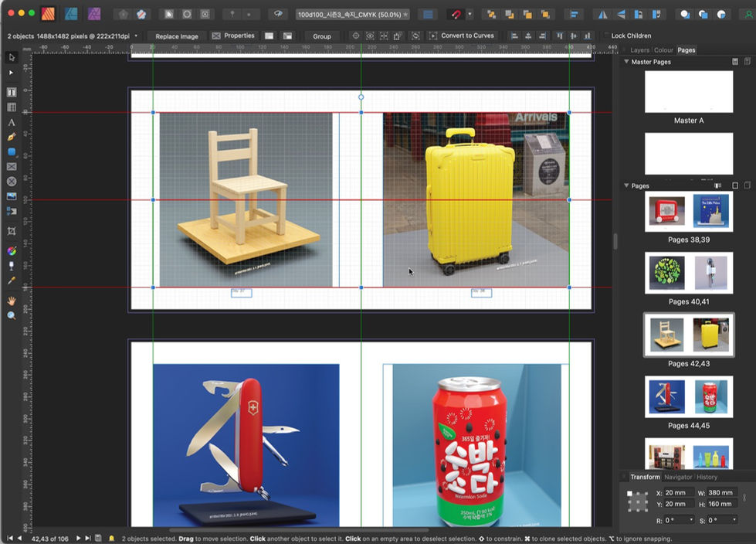This screenshot has width=756, height=544.
Task: Switch to the Photo persona
Action: 94,14
